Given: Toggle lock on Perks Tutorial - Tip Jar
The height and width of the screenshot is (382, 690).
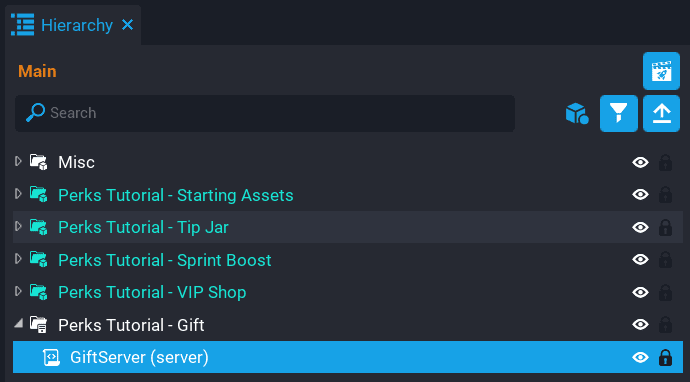Looking at the screenshot, I should pos(665,228).
